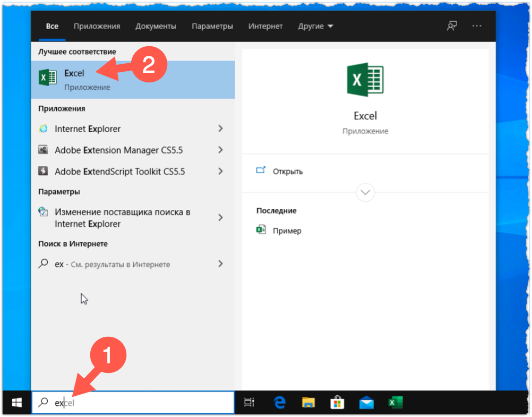Screen dimensions: 532x417
Task: Switch to the Приложения tab
Action: pos(97,26)
